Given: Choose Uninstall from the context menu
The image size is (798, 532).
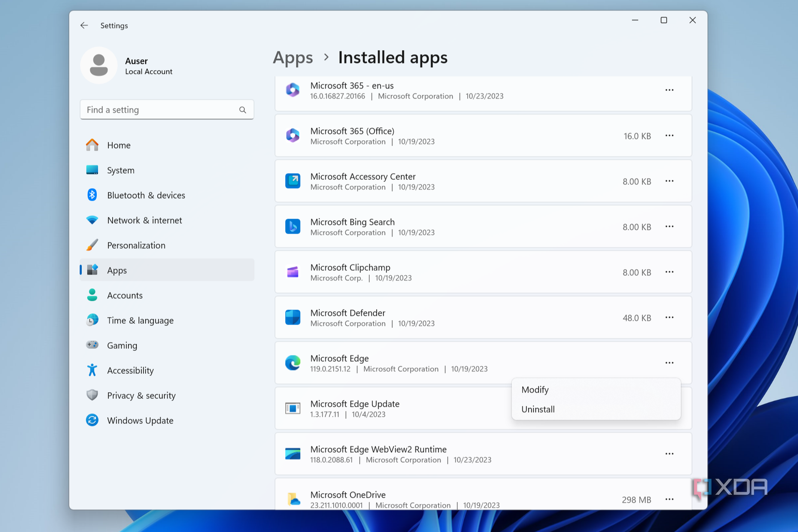Looking at the screenshot, I should click(538, 409).
